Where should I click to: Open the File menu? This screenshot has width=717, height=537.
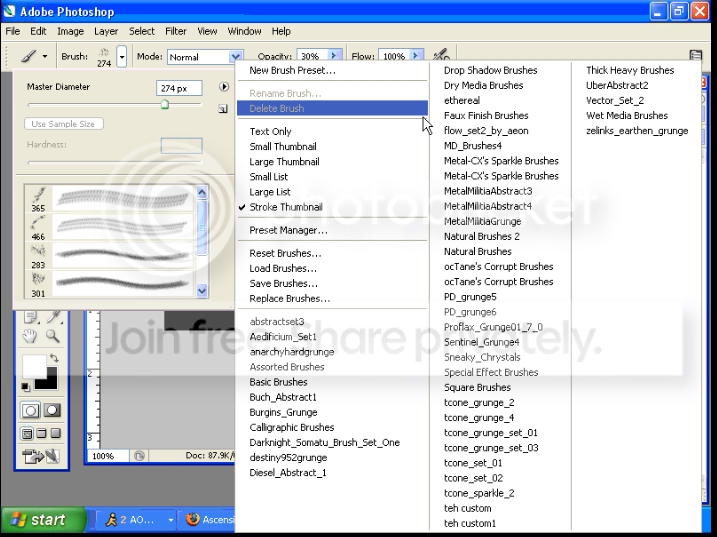point(13,31)
